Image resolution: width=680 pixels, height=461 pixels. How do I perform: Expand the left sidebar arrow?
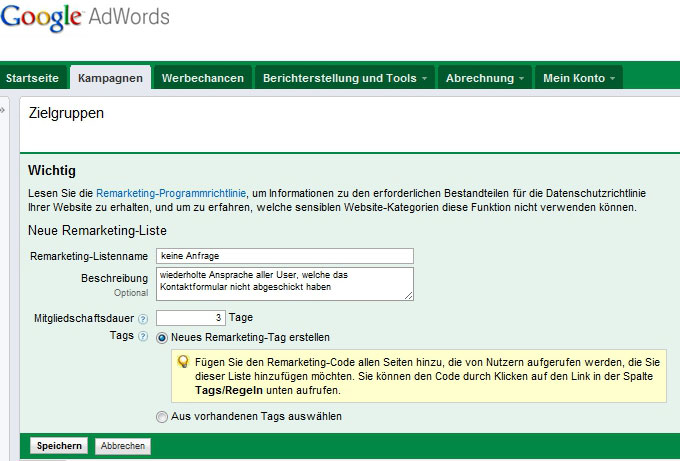[x=3, y=110]
